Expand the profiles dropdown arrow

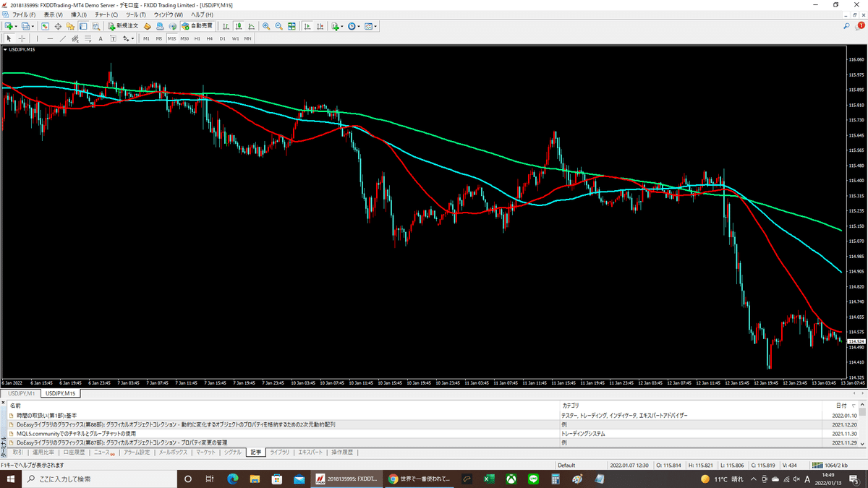pyautogui.click(x=33, y=26)
